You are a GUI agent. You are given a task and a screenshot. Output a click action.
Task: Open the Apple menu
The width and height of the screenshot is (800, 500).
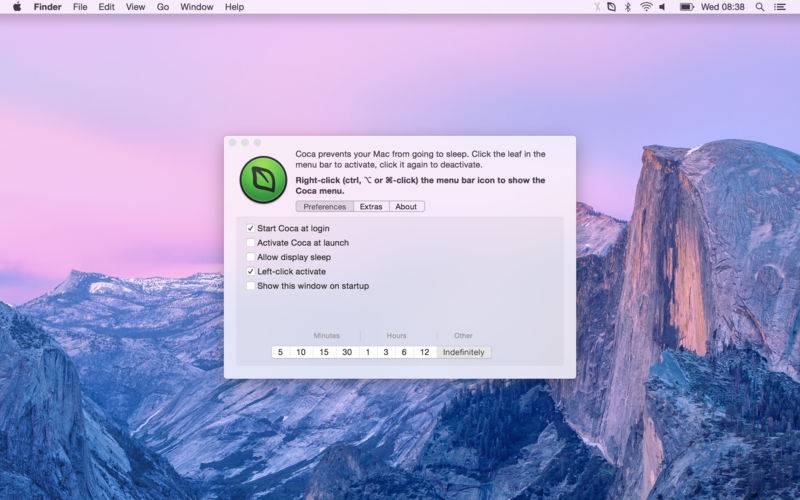coord(17,7)
